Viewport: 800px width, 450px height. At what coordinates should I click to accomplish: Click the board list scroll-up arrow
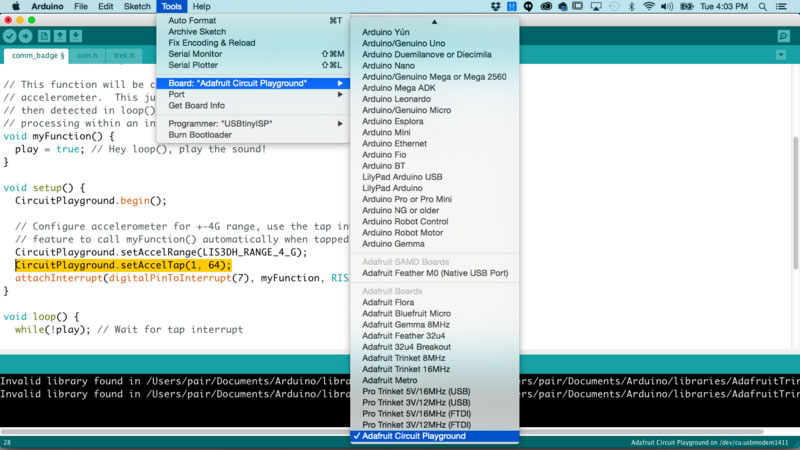434,21
